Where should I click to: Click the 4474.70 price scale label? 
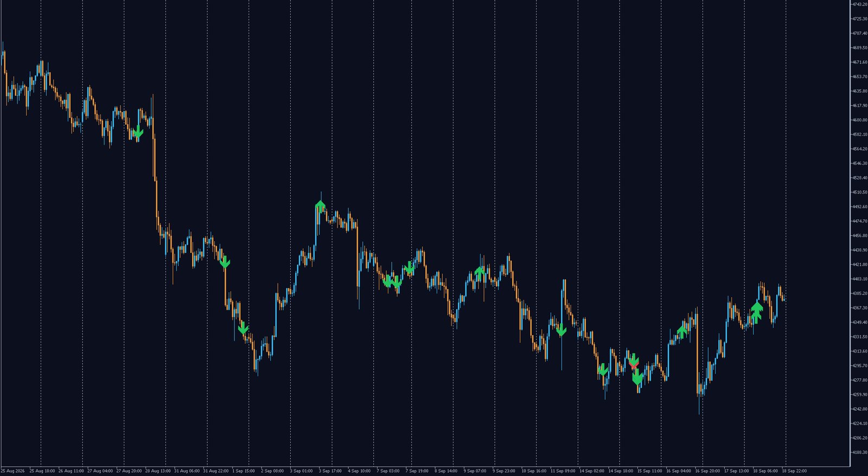click(x=860, y=221)
